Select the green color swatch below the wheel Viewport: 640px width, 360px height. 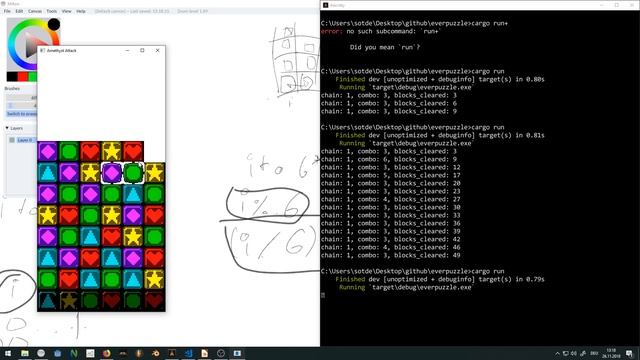33,76
